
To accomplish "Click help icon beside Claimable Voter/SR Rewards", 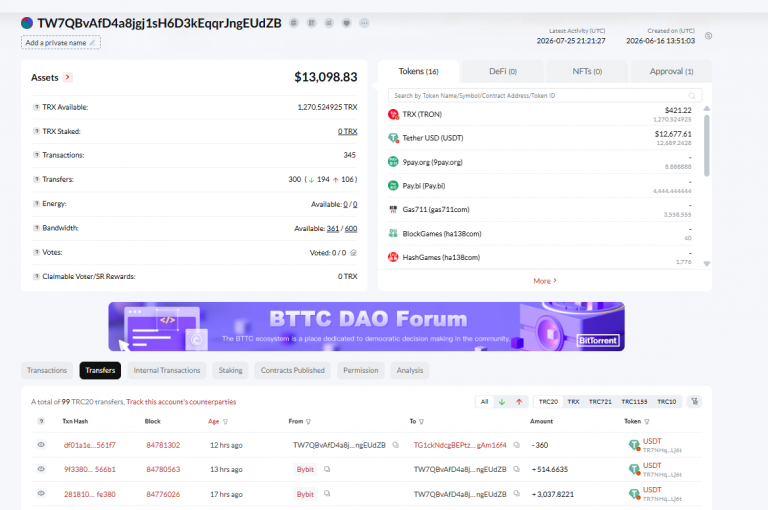I will (36, 276).
